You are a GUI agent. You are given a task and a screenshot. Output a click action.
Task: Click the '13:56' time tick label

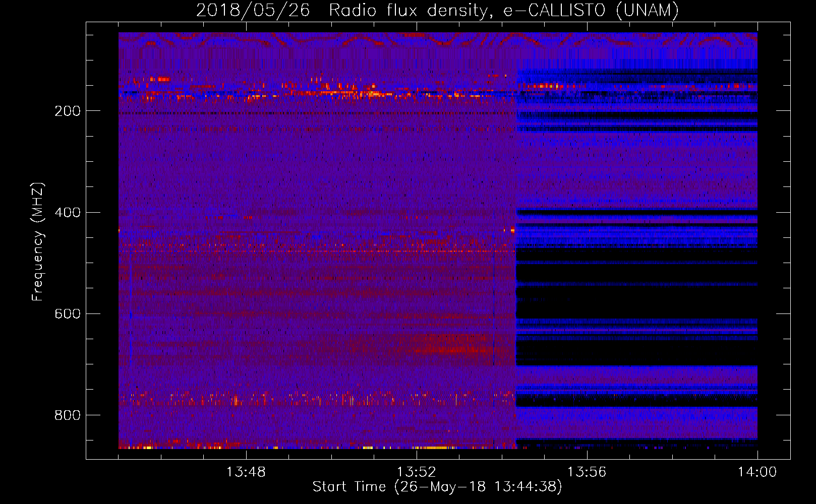tap(587, 472)
